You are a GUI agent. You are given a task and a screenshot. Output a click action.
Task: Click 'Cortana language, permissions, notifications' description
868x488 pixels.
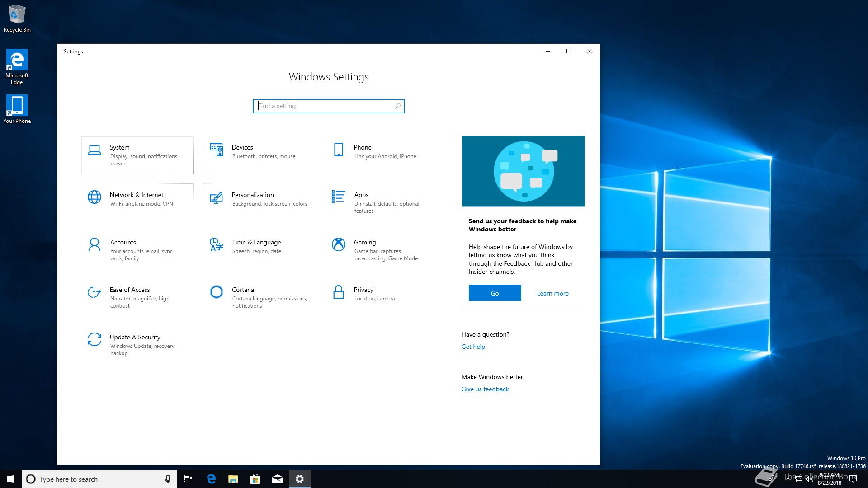pyautogui.click(x=269, y=302)
